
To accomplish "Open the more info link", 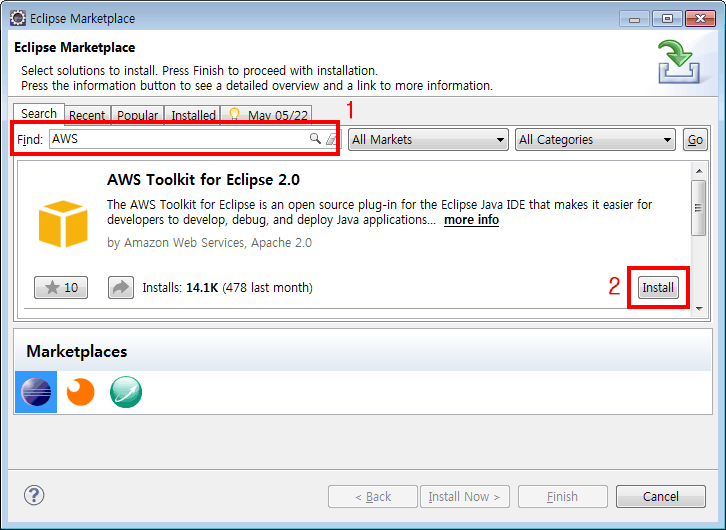I will (x=471, y=220).
